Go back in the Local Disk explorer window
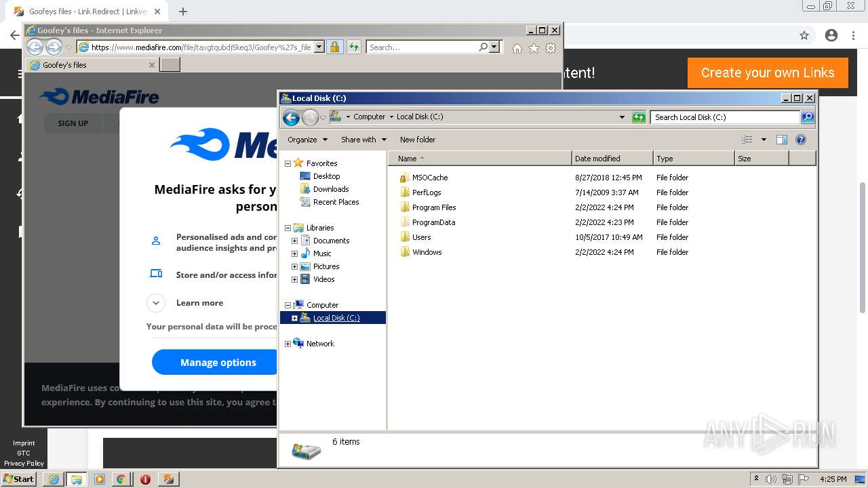868x488 pixels. tap(291, 117)
